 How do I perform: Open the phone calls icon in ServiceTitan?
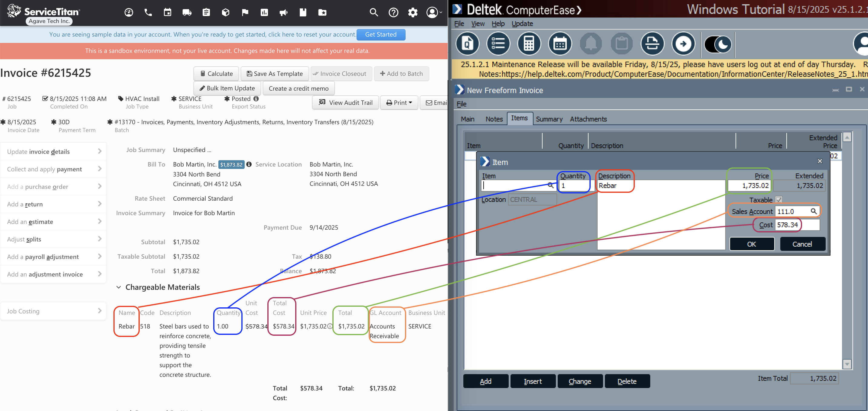pos(148,12)
